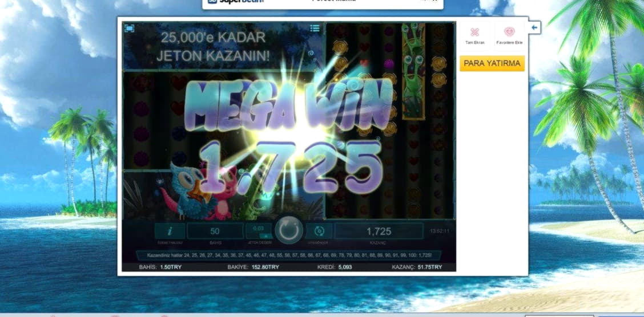Select the bet field showing 50
The image size is (644, 317).
click(x=215, y=231)
